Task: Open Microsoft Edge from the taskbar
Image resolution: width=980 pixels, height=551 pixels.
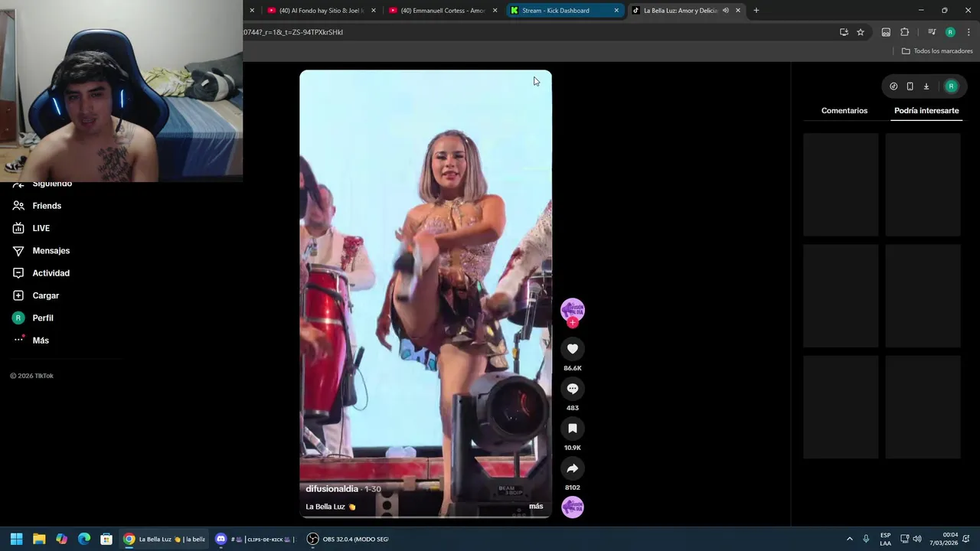Action: coord(84,540)
